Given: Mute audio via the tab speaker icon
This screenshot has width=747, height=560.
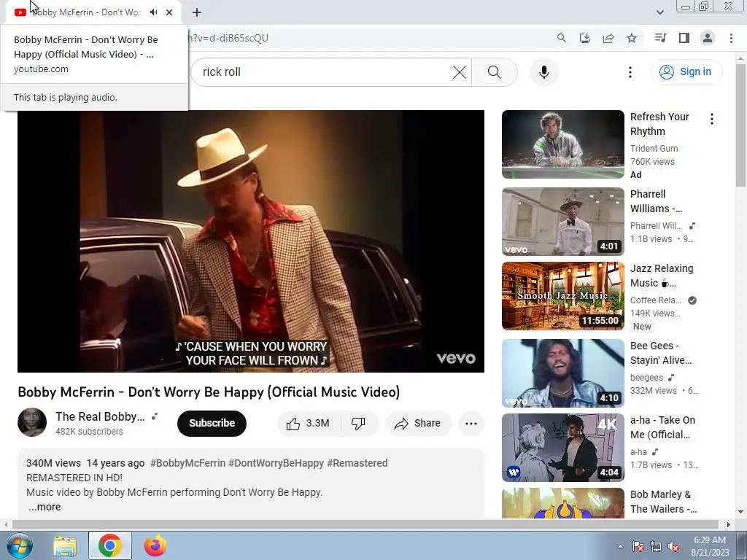Looking at the screenshot, I should (153, 12).
